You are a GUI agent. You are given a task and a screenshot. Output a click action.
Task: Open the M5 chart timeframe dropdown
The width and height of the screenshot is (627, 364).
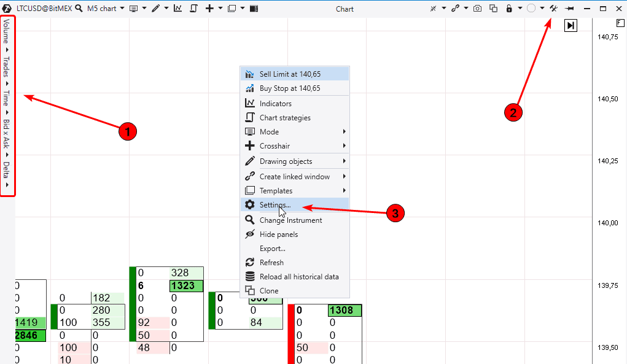coord(106,9)
